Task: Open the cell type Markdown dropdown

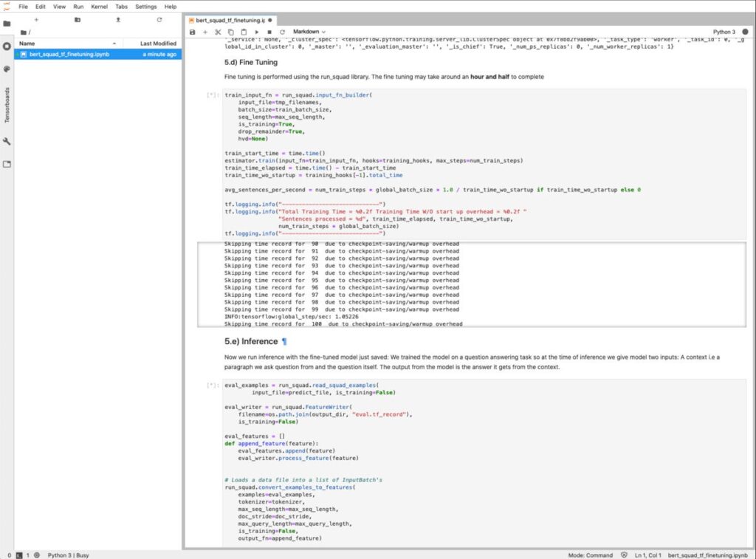Action: point(309,32)
